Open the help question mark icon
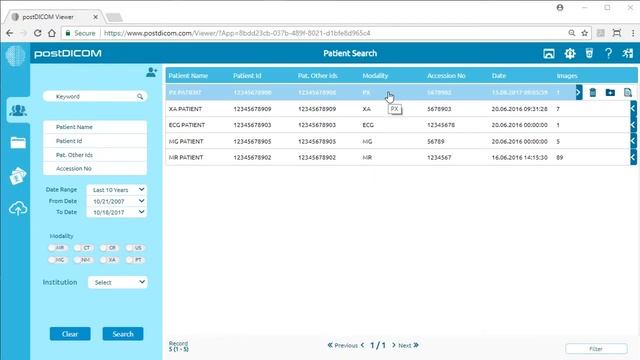 (608, 53)
